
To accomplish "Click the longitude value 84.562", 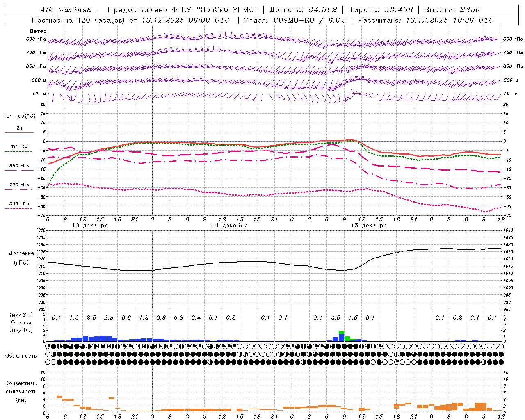I will [x=323, y=10].
